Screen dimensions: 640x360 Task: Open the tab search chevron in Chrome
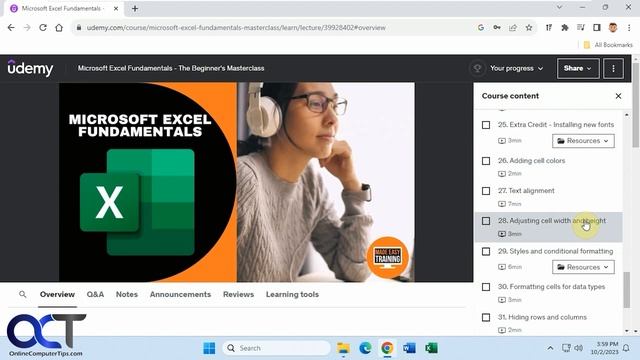(559, 7)
